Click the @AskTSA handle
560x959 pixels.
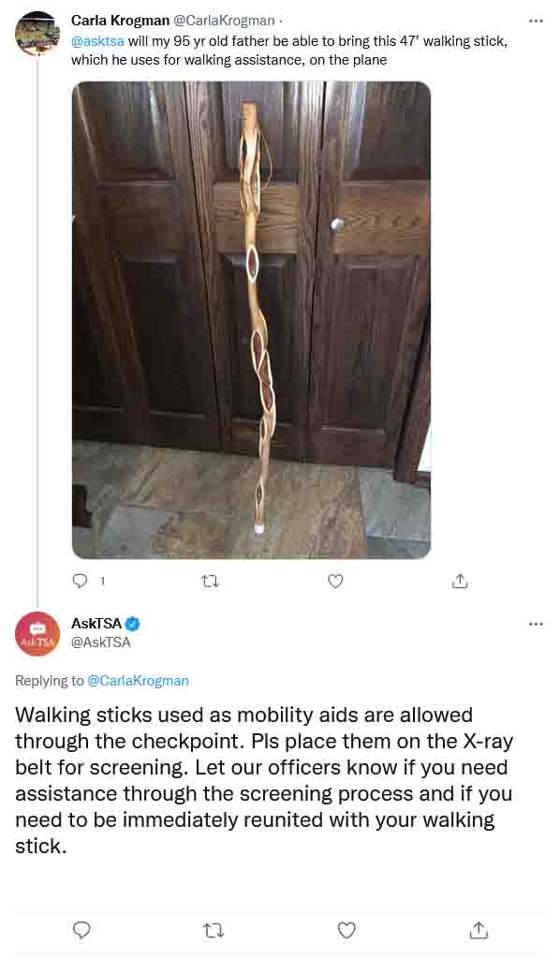[101, 642]
